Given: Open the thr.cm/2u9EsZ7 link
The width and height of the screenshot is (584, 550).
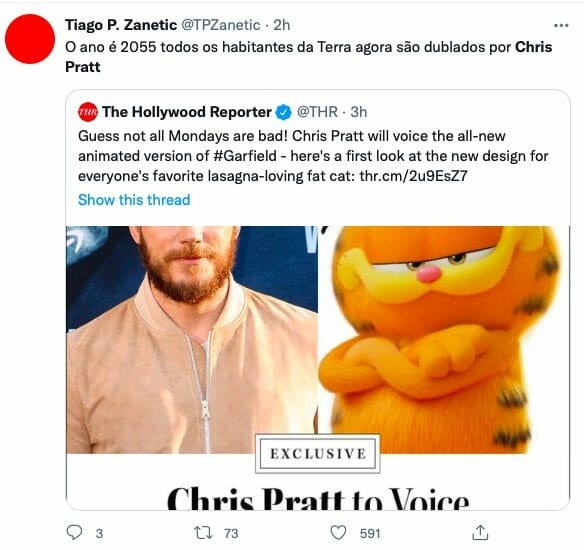Looking at the screenshot, I should click(413, 176).
